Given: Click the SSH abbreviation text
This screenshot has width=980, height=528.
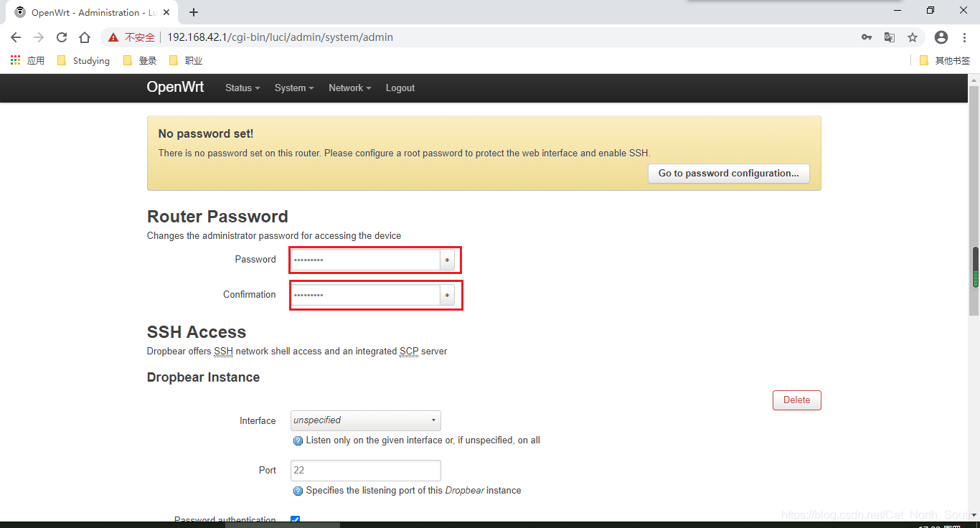Looking at the screenshot, I should 223,352.
